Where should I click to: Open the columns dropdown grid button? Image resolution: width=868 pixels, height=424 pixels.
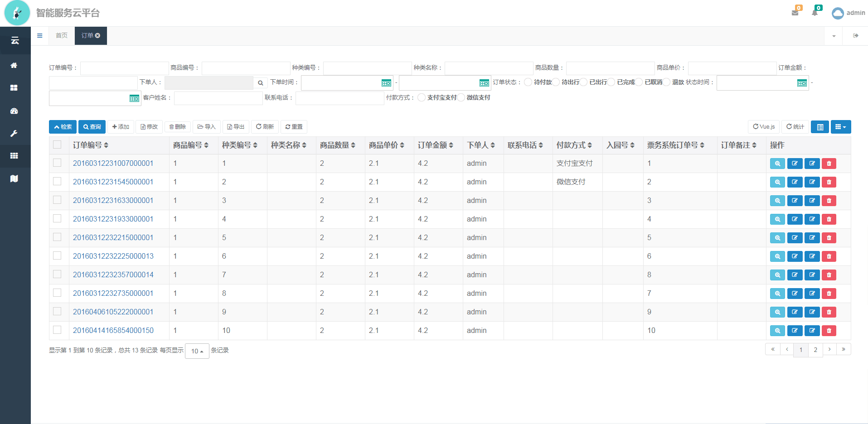pyautogui.click(x=841, y=127)
